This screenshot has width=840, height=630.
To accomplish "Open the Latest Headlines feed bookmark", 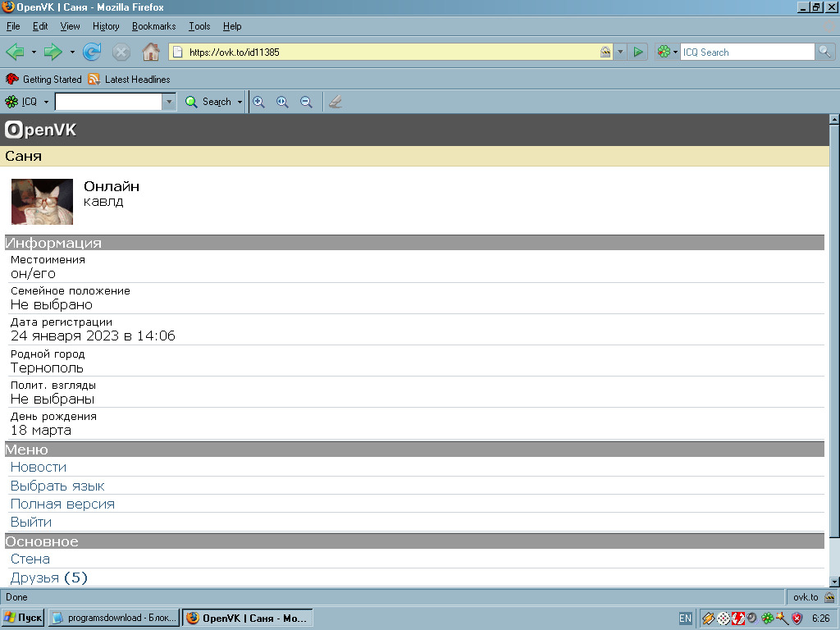I will (129, 80).
